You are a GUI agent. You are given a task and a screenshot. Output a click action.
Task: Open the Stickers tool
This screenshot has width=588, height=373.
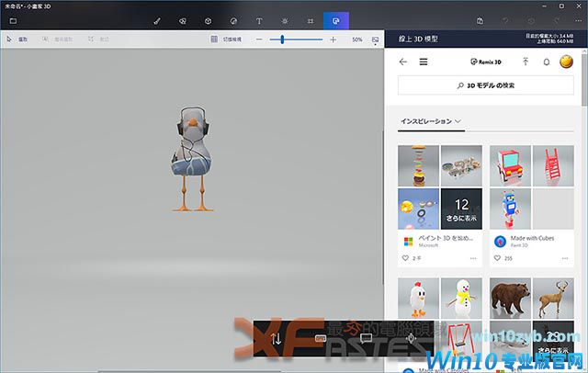(233, 21)
